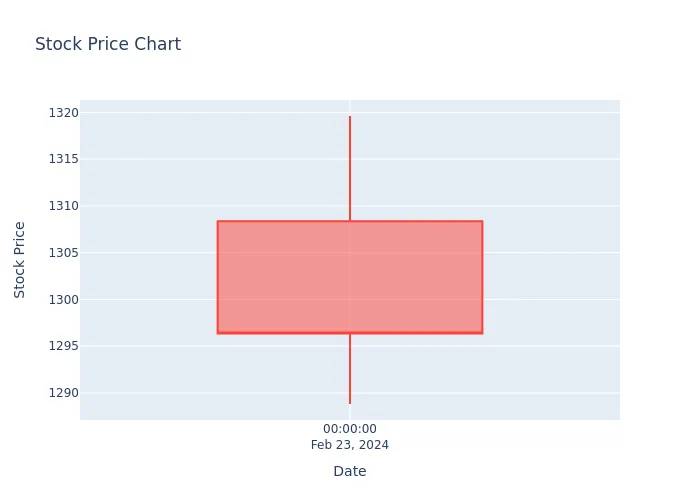Screen dimensions: 700x500
Task: Click the 1315 y-axis tick label
Action: click(63, 159)
